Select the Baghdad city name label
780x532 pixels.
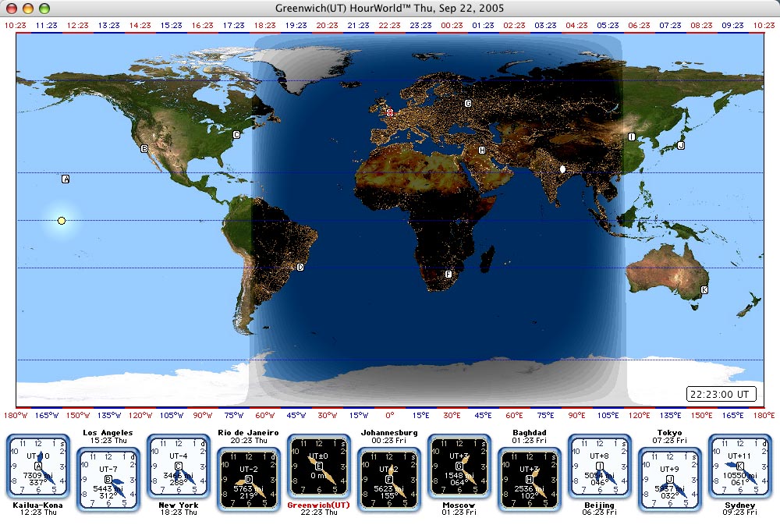(530, 432)
